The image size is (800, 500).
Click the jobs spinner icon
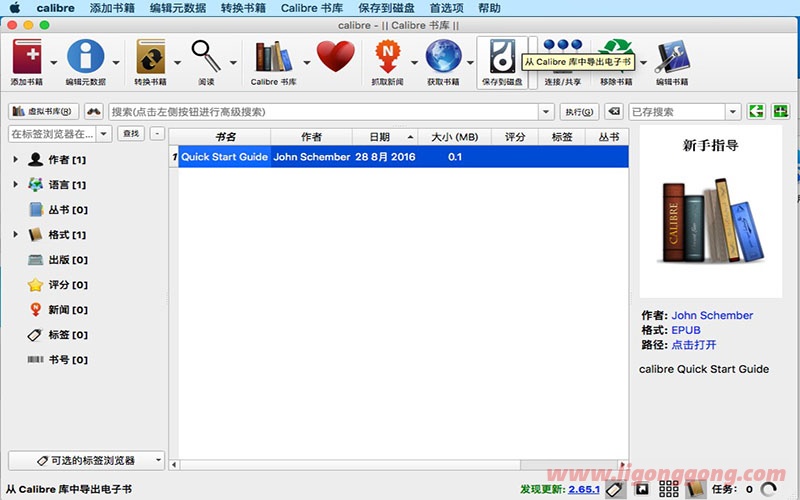tap(768, 489)
